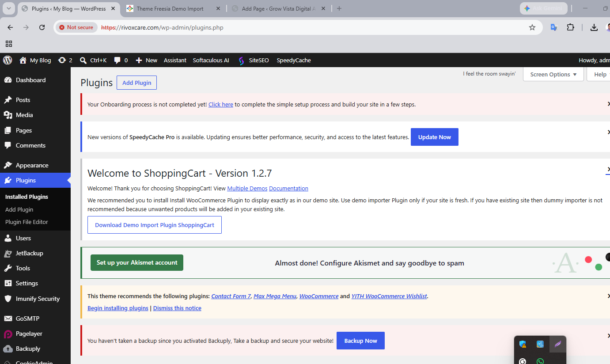Screen dimensions: 610x364
Task: Select Add Plugin submenu item
Action: [19, 209]
